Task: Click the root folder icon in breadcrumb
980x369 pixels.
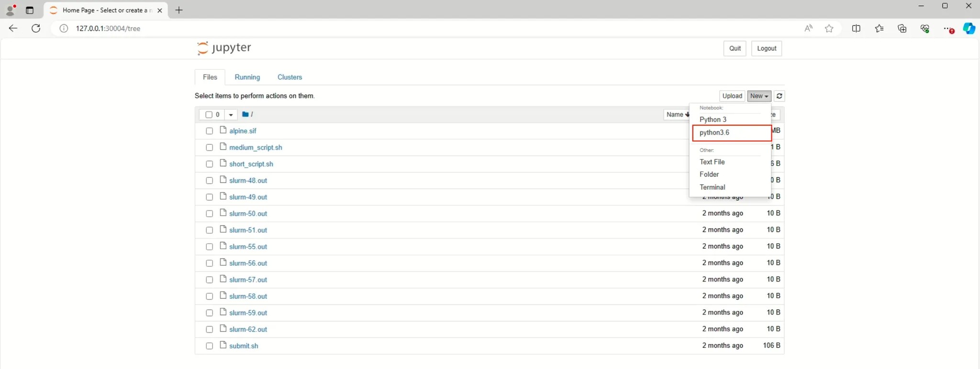Action: coord(245,114)
